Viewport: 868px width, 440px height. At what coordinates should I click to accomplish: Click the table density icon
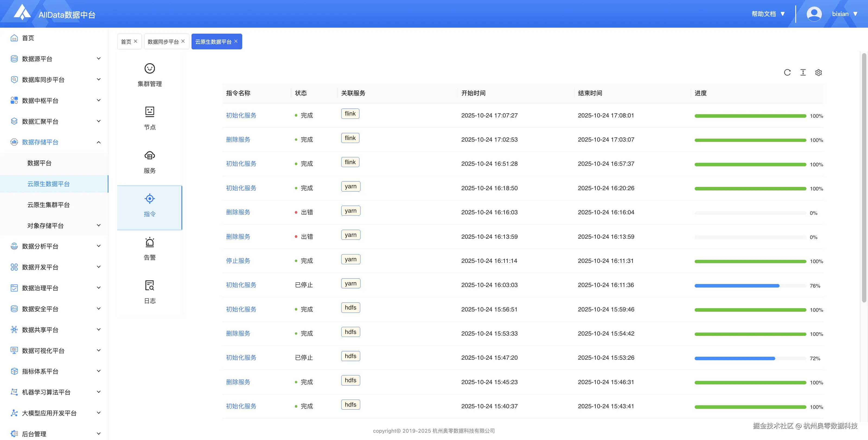click(x=803, y=72)
